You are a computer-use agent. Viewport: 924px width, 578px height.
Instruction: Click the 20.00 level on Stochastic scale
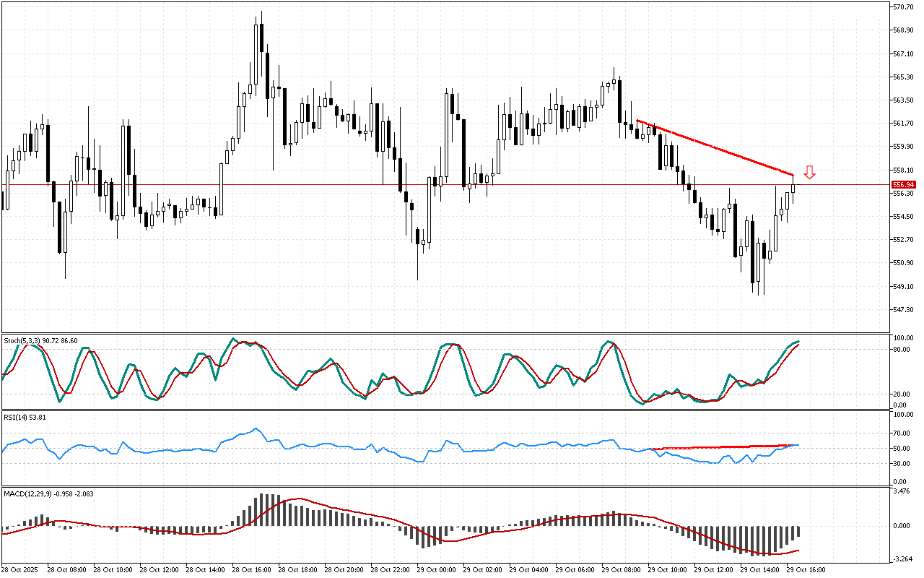tap(902, 394)
